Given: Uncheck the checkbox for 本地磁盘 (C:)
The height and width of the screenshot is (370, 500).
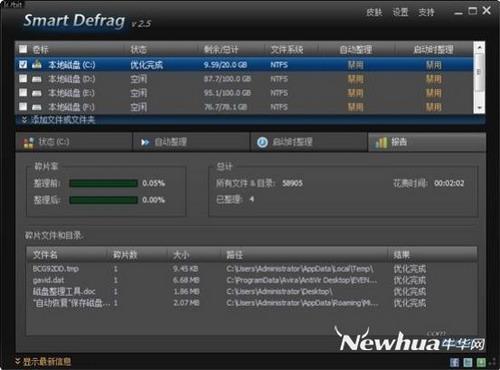Looking at the screenshot, I should 23,64.
